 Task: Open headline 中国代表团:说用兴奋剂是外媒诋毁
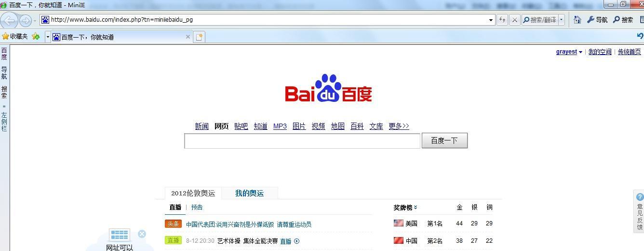(x=230, y=224)
